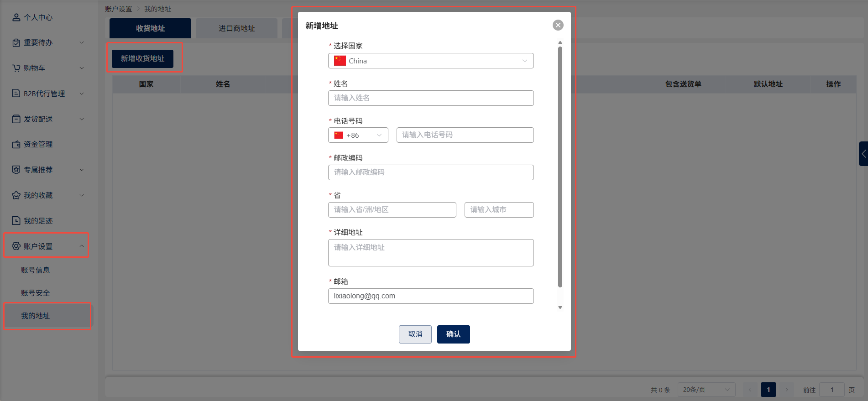Click 确认 to confirm the address

[x=454, y=334]
